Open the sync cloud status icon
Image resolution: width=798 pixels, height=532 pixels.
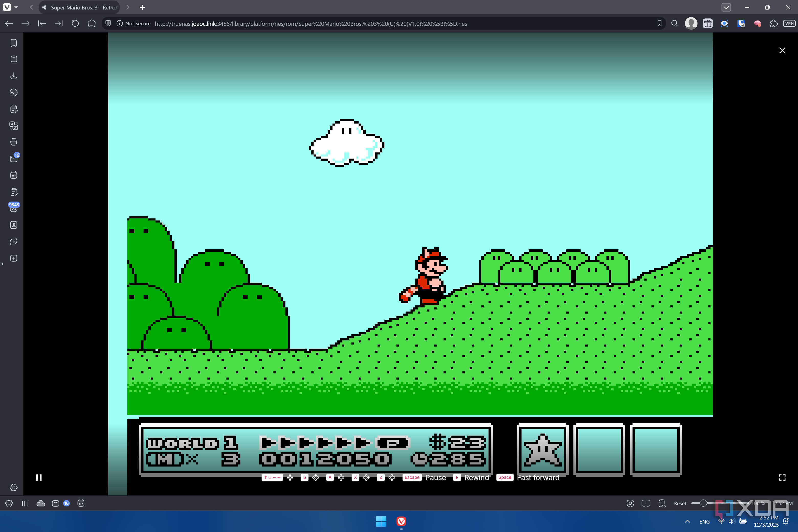(41, 503)
